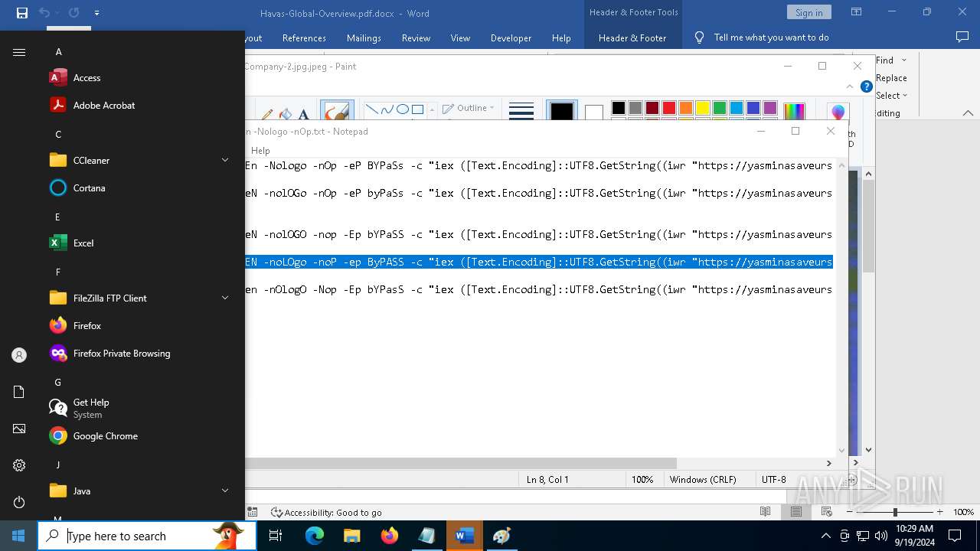Click Replace in Word's Editing group
Screen dimensions: 980x551
pos(891,78)
